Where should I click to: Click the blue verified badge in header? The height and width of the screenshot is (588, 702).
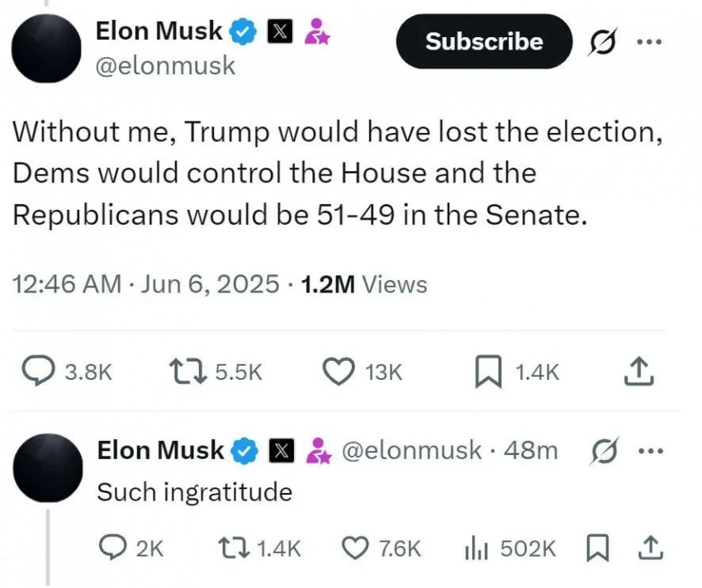coord(242,32)
